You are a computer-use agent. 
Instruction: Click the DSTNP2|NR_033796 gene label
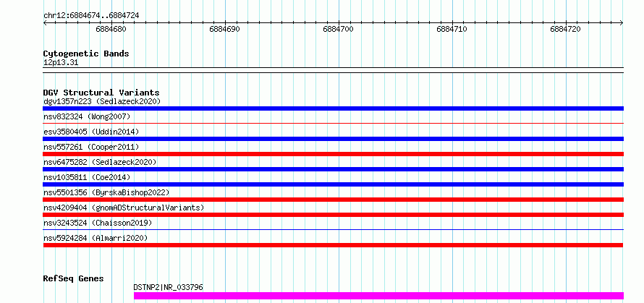pyautogui.click(x=169, y=287)
